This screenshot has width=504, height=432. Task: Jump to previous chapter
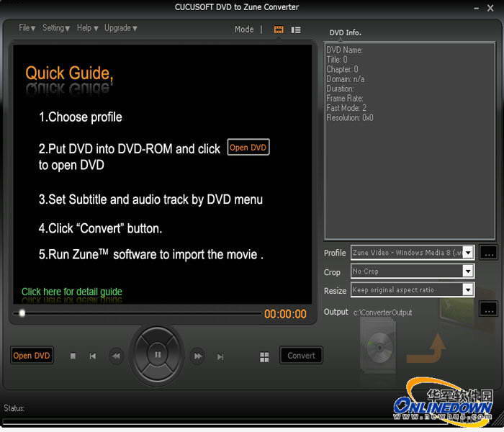pos(93,356)
